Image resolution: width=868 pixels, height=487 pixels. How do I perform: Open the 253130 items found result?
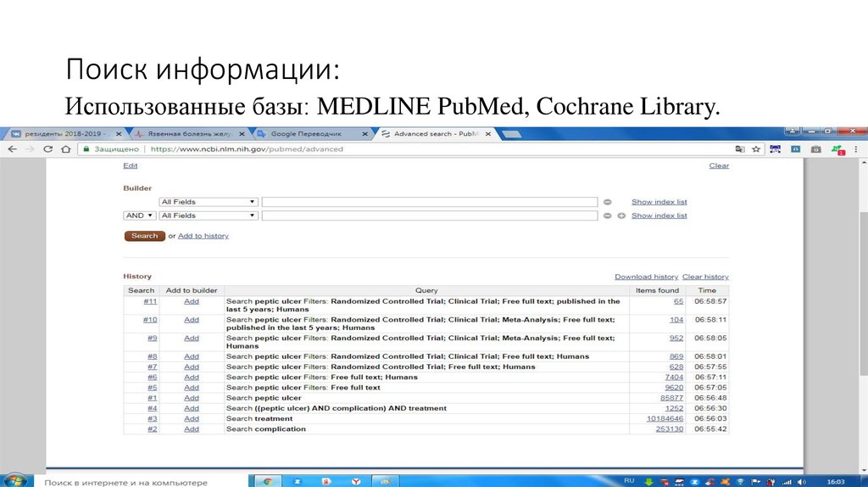(x=670, y=428)
